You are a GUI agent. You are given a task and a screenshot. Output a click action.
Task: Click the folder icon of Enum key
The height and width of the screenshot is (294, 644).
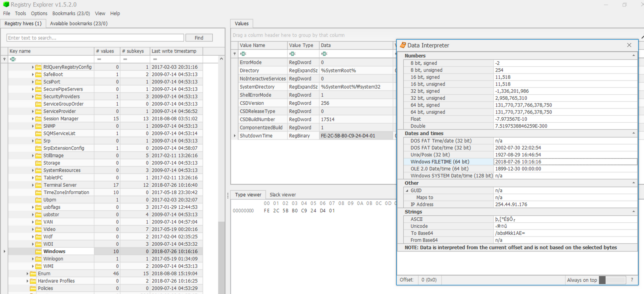point(33,274)
